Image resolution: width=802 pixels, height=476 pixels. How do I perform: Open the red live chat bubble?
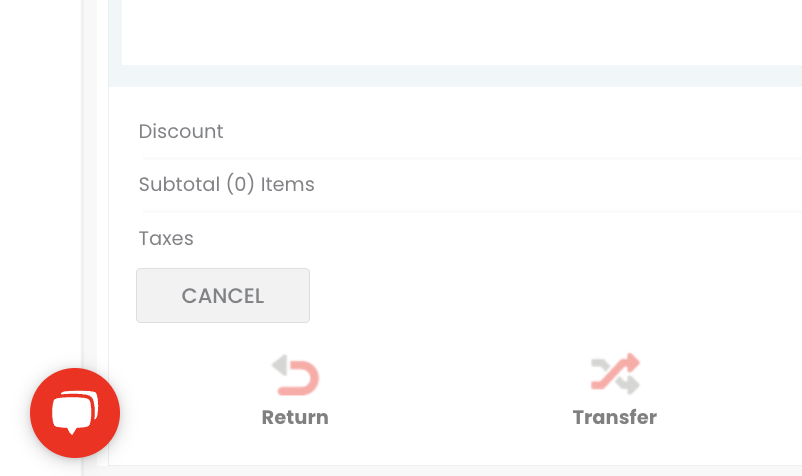point(75,413)
